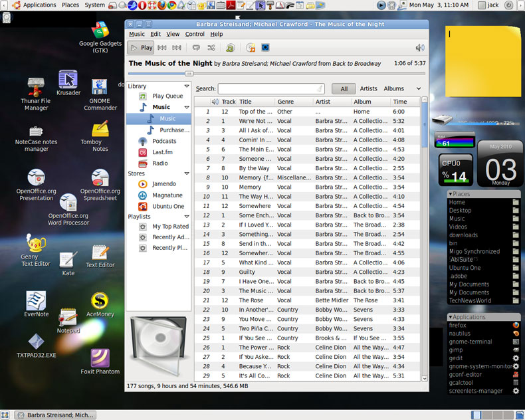525x420 pixels.
Task: Focus the Search text field
Action: click(271, 89)
